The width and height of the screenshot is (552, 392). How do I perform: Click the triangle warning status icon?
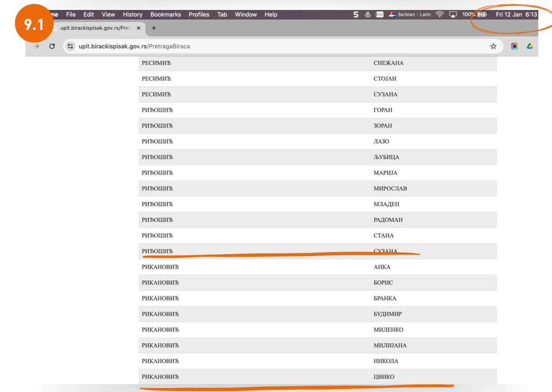368,14
